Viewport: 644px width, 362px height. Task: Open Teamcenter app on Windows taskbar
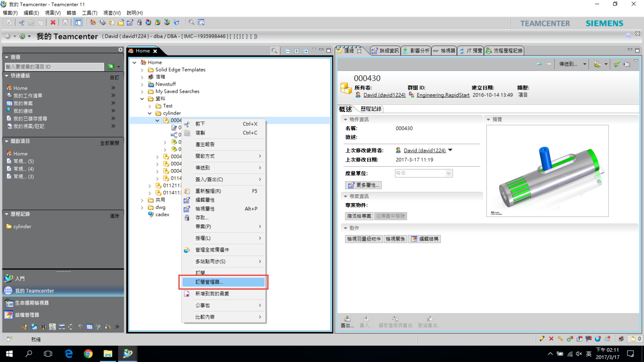click(128, 354)
